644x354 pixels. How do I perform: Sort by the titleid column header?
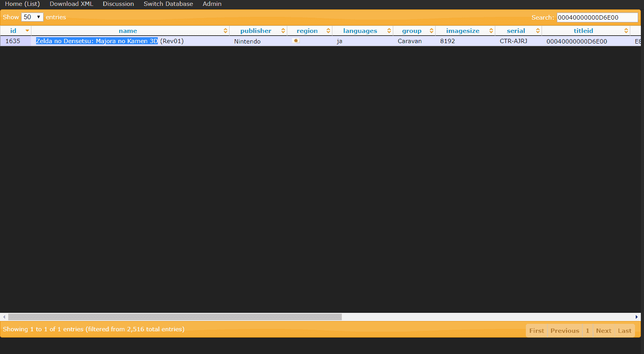[586, 31]
